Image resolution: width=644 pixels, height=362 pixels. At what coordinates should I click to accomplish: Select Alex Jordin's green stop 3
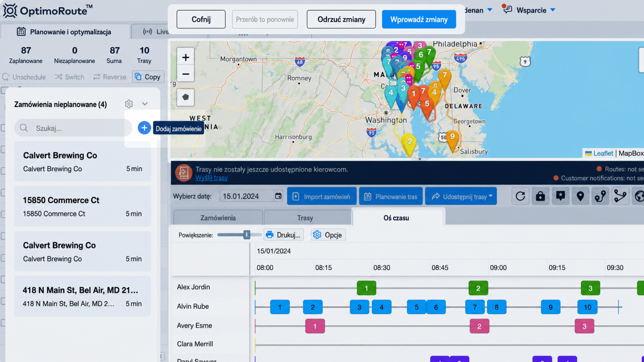[x=590, y=288]
